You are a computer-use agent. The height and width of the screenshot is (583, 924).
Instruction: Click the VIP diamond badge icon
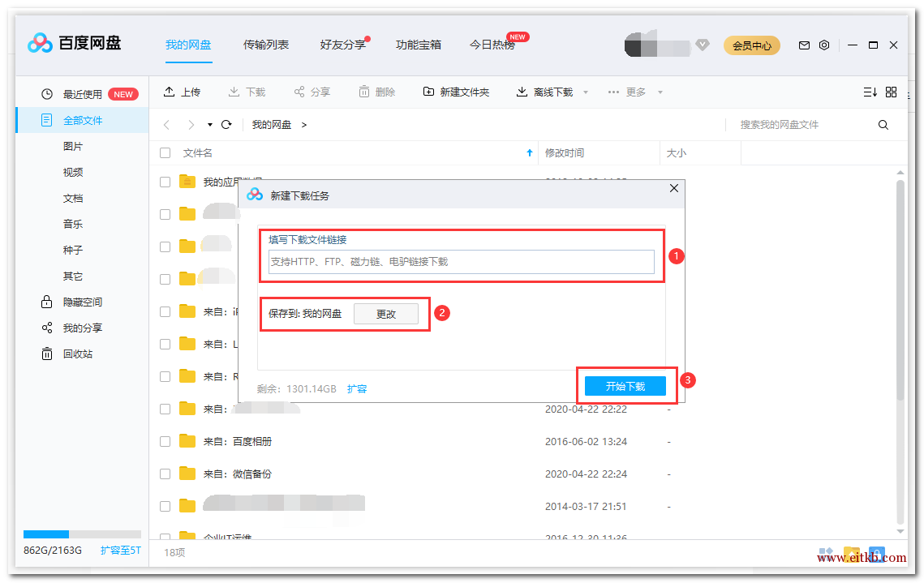point(702,45)
